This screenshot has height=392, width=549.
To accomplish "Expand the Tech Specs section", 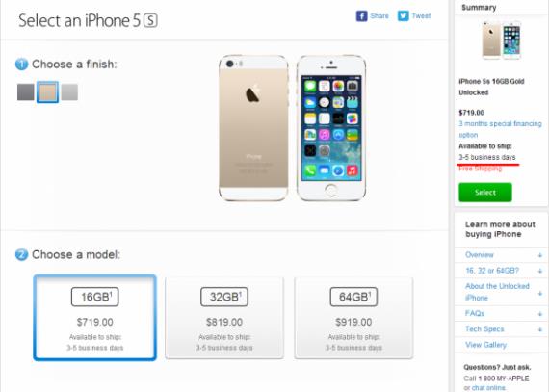I will 502,329.
